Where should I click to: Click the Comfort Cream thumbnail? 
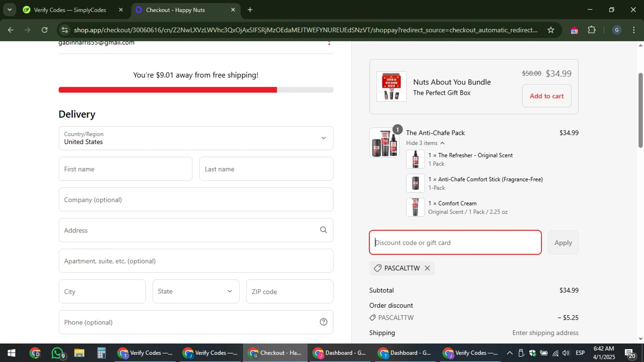coord(415,207)
